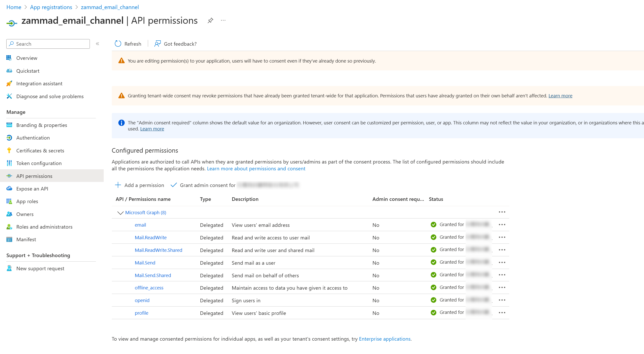The width and height of the screenshot is (644, 354).
Task: Open the Enterprise applications link
Action: 385,339
